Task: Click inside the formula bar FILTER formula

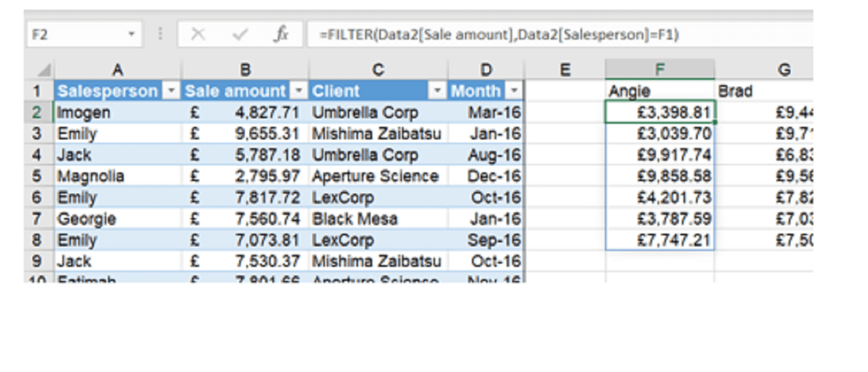Action: pos(499,35)
